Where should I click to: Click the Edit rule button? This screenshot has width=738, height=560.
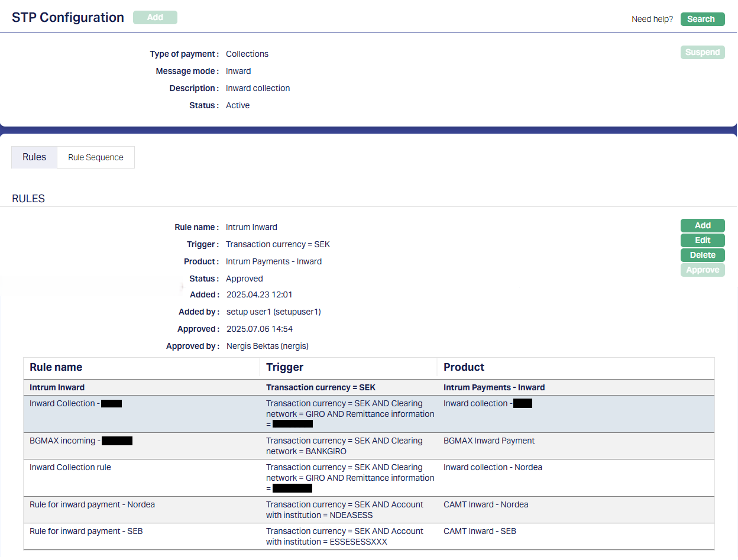tap(702, 240)
